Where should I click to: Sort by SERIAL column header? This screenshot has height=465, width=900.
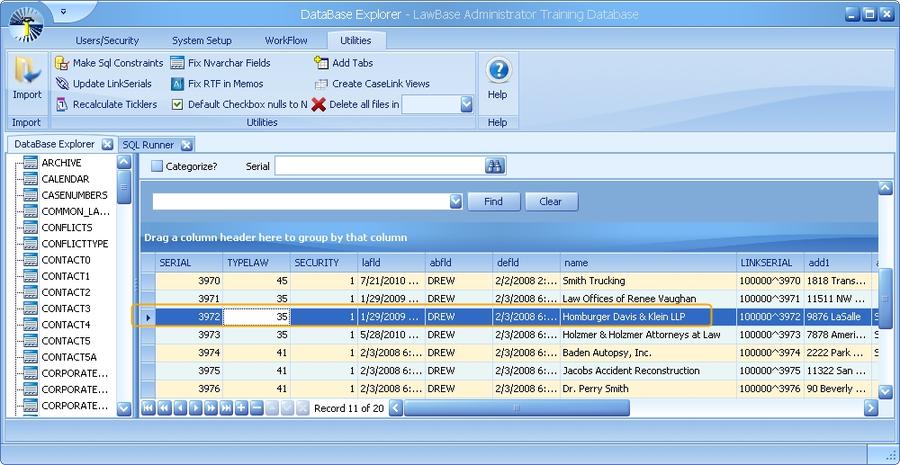(189, 262)
